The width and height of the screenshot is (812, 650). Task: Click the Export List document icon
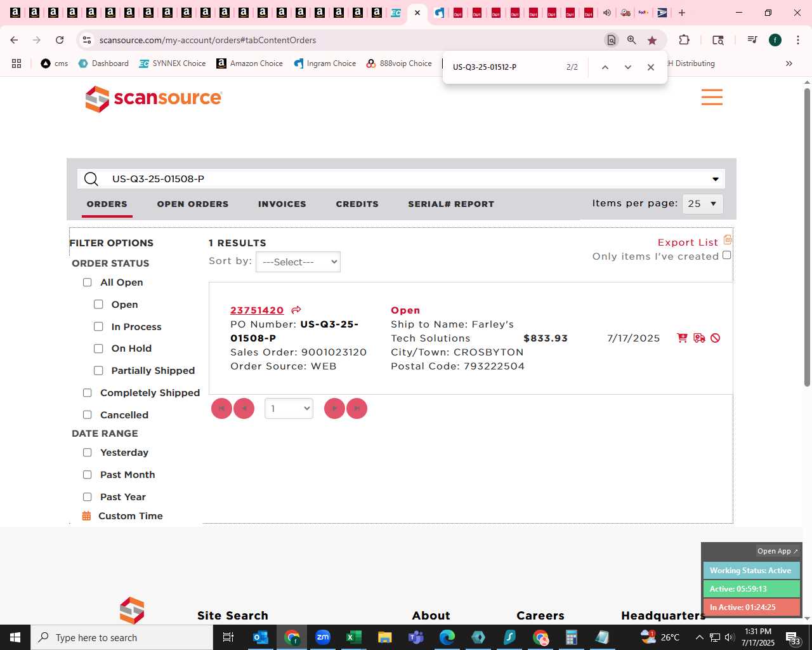[728, 240]
